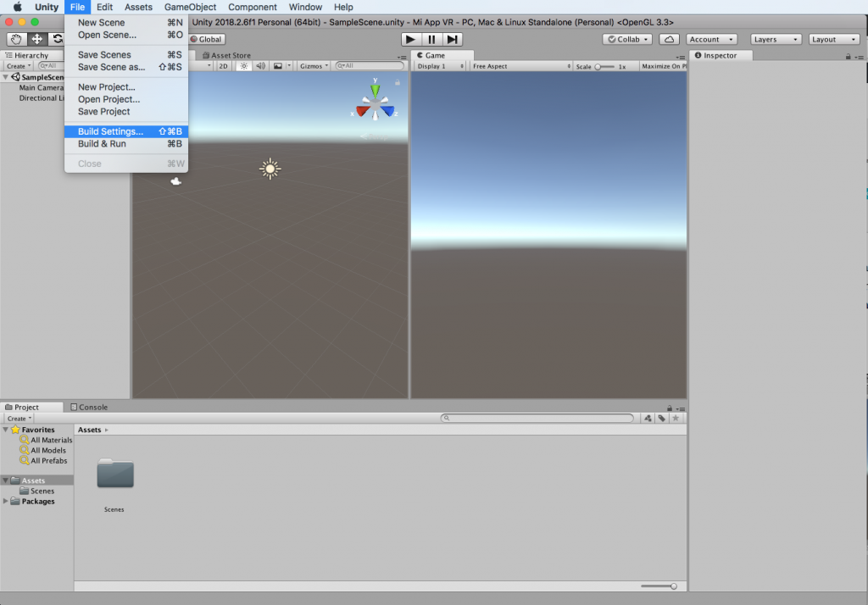Click the Step frame button
Image resolution: width=868 pixels, height=605 pixels.
pyautogui.click(x=453, y=39)
